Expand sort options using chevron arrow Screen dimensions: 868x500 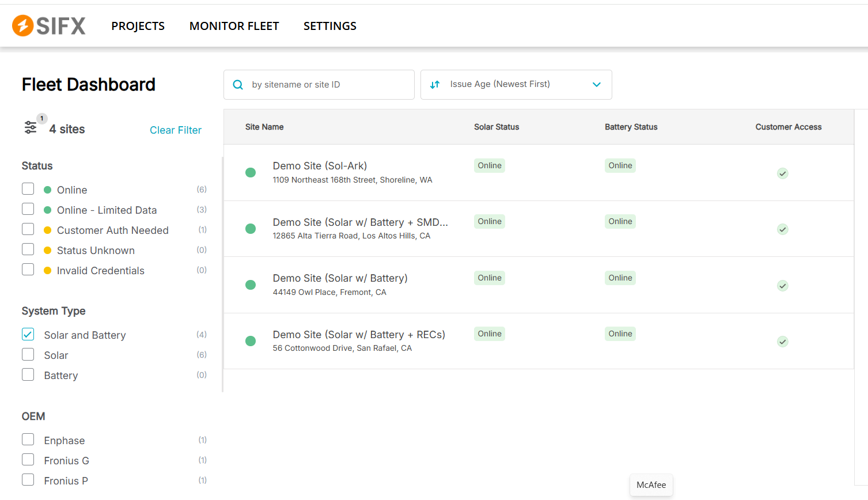597,85
